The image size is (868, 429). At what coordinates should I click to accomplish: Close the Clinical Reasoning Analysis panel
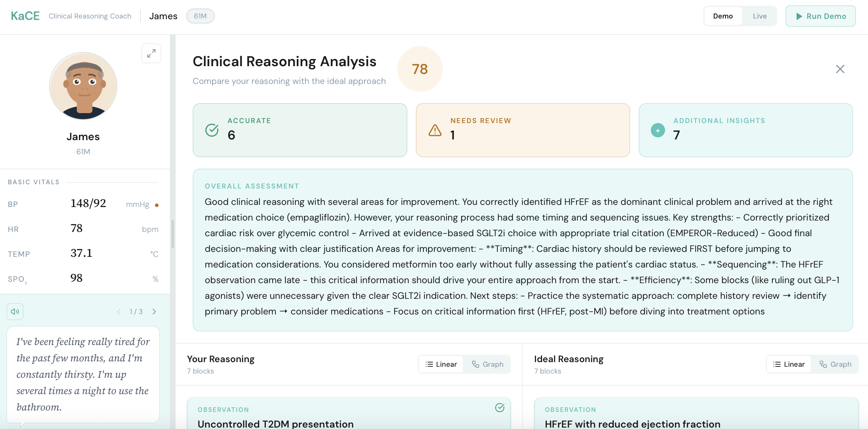click(x=840, y=69)
